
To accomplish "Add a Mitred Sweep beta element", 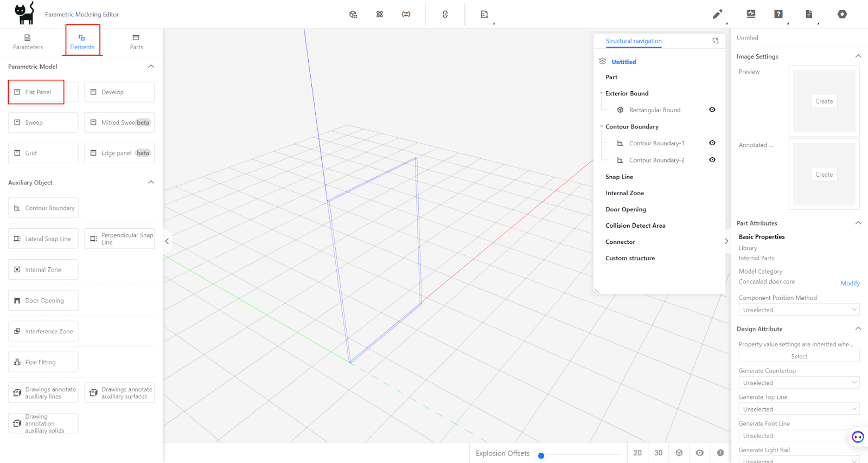I will pos(119,123).
